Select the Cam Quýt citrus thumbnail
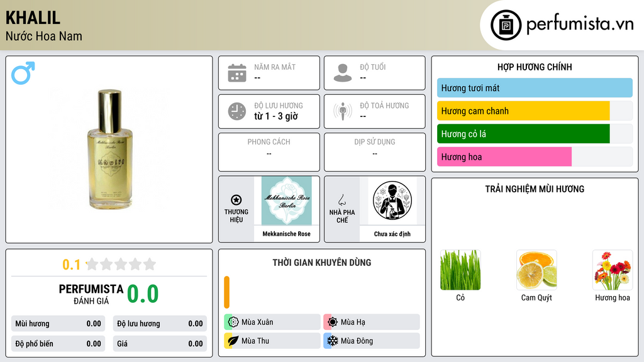Screen dimensions: 644x362 click(536, 270)
